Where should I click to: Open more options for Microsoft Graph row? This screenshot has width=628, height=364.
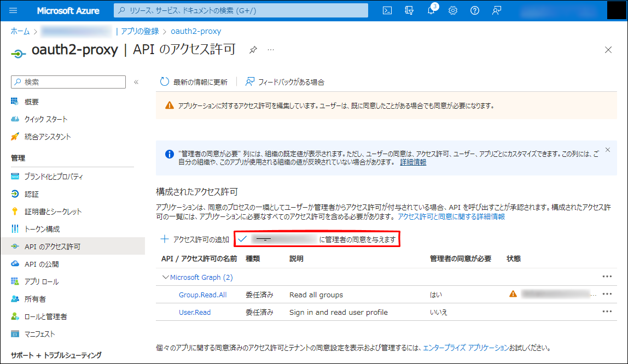click(607, 277)
